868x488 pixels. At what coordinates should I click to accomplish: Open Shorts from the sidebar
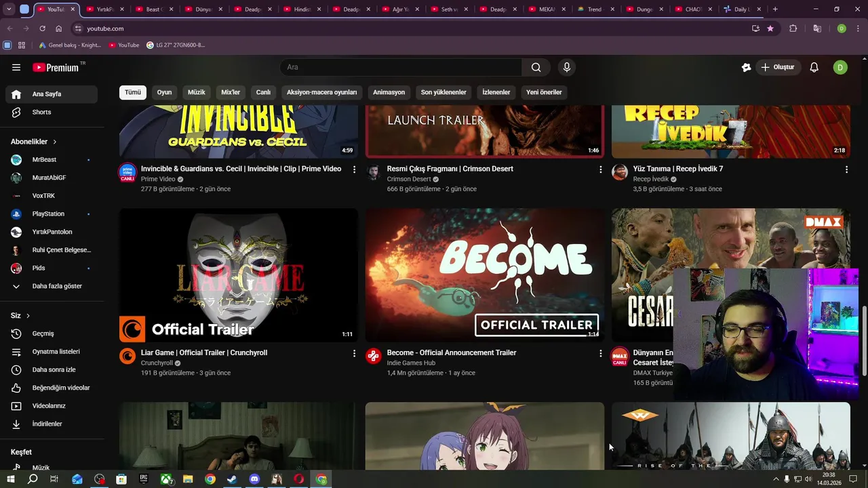pos(52,112)
